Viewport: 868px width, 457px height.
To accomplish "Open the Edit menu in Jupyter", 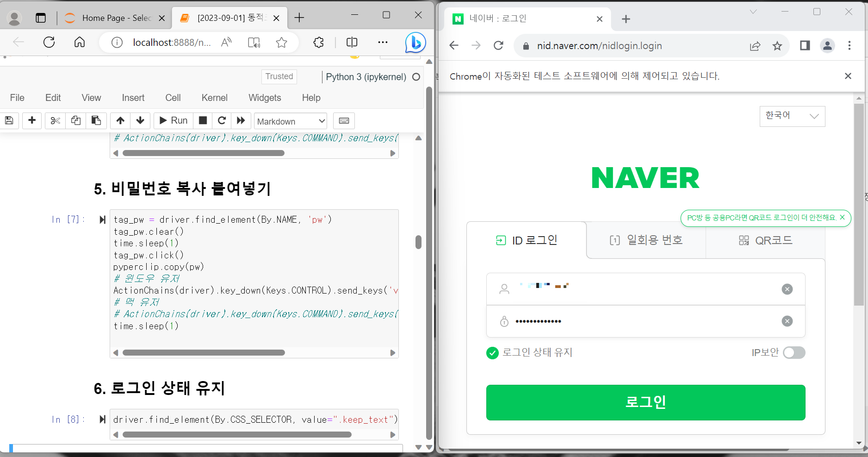I will pos(53,98).
